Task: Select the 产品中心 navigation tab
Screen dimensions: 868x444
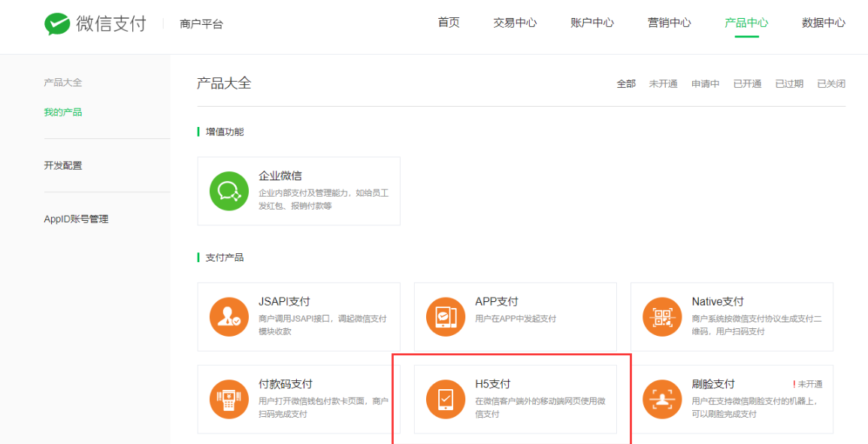Action: tap(746, 23)
